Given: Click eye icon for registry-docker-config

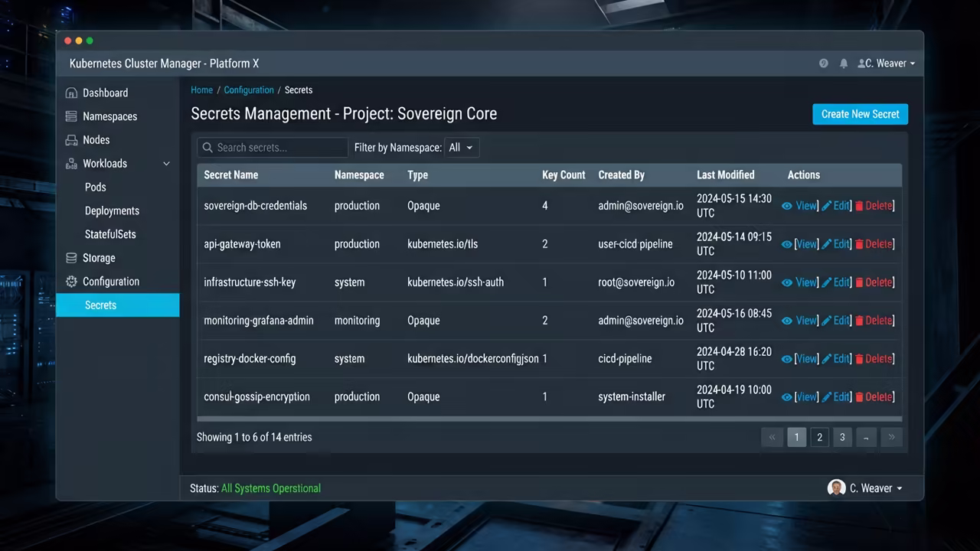Looking at the screenshot, I should point(787,359).
